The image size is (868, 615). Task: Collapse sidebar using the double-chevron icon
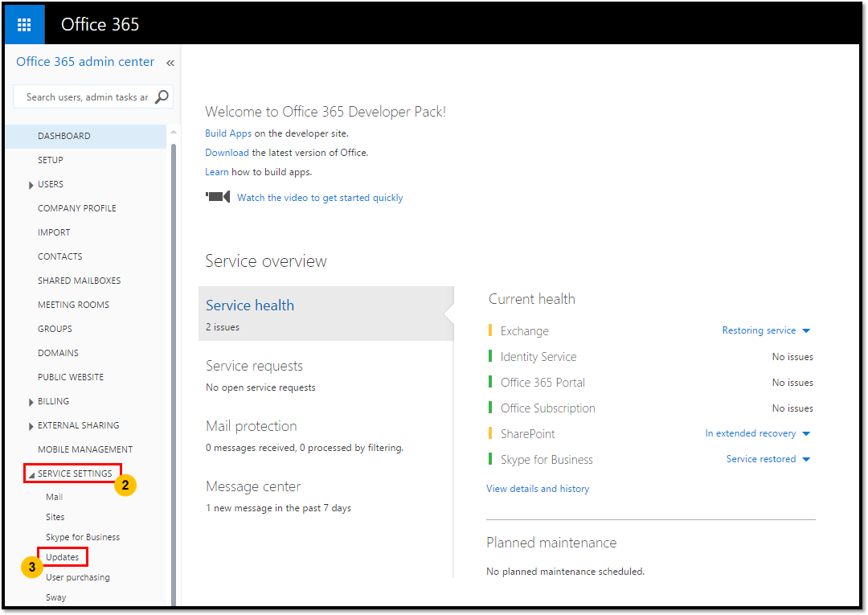point(170,62)
